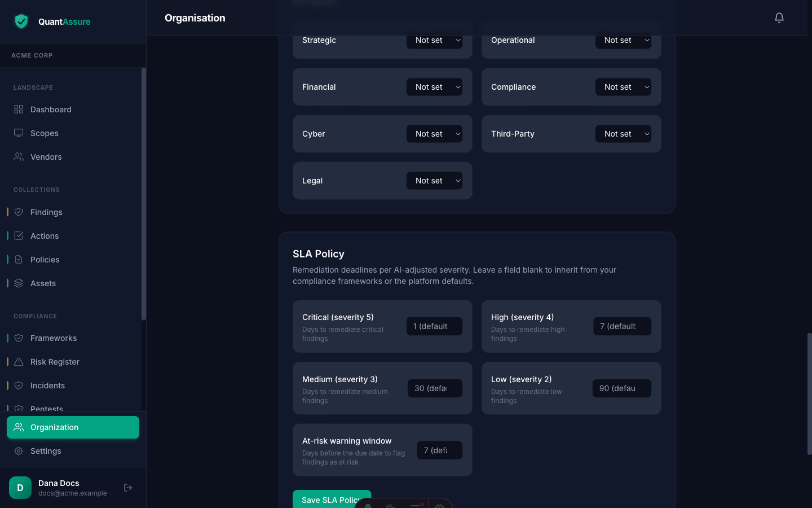Image resolution: width=812 pixels, height=508 pixels.
Task: Click the Critical severity 5 days field
Action: pyautogui.click(x=434, y=326)
